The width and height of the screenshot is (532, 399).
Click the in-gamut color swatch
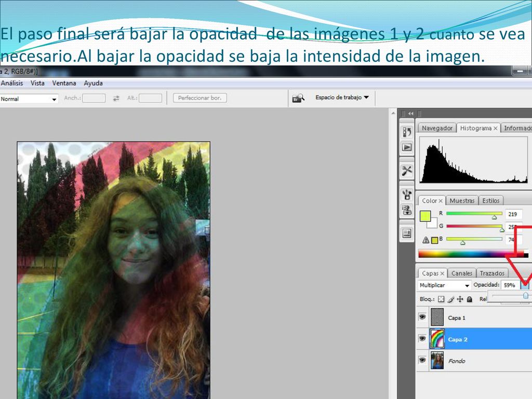435,241
